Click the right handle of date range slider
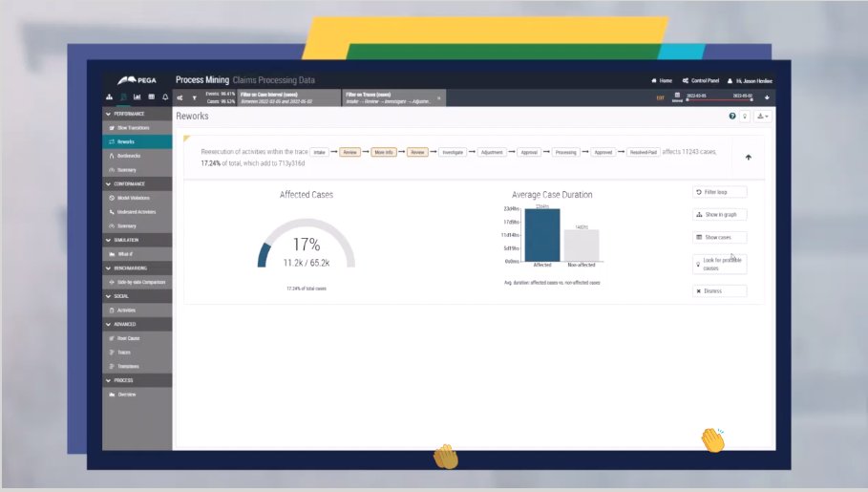The image size is (868, 492). [x=752, y=100]
